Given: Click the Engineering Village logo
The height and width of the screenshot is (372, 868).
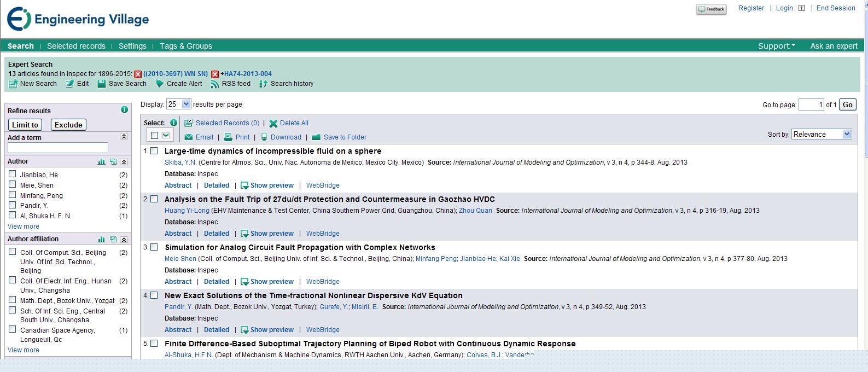Looking at the screenshot, I should (78, 19).
